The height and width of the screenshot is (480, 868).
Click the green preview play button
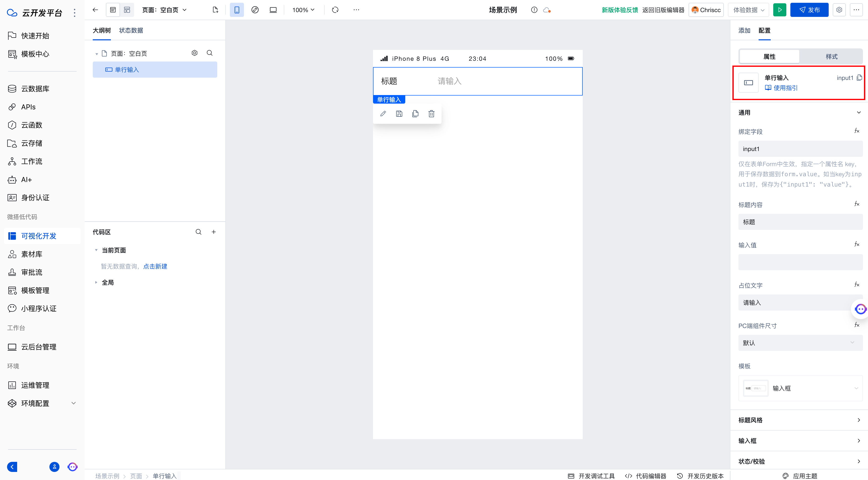point(779,10)
